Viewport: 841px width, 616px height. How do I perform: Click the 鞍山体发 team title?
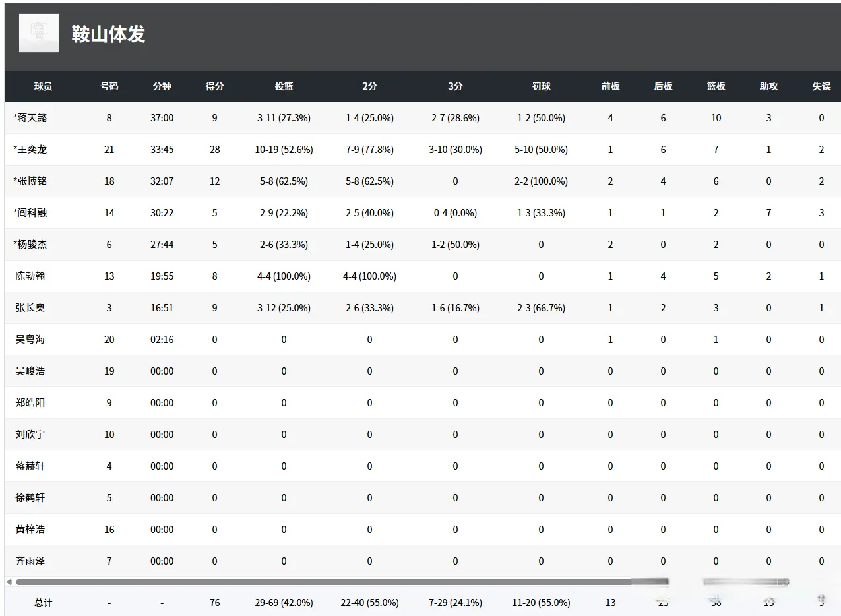pos(108,34)
